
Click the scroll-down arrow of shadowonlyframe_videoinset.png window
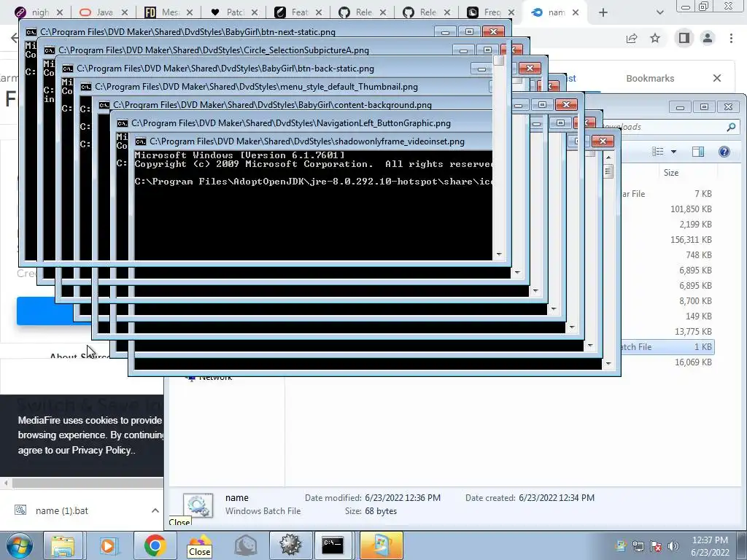pos(608,364)
